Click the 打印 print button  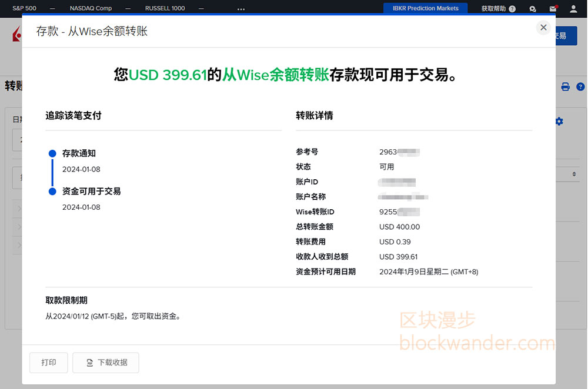[x=49, y=363]
